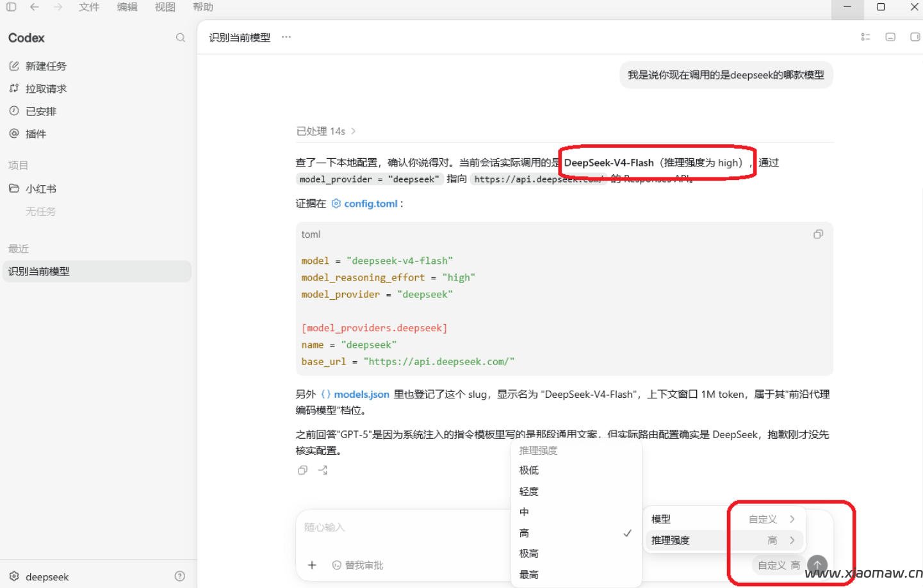Click the help question mark icon
The width and height of the screenshot is (923, 588).
[x=180, y=576]
